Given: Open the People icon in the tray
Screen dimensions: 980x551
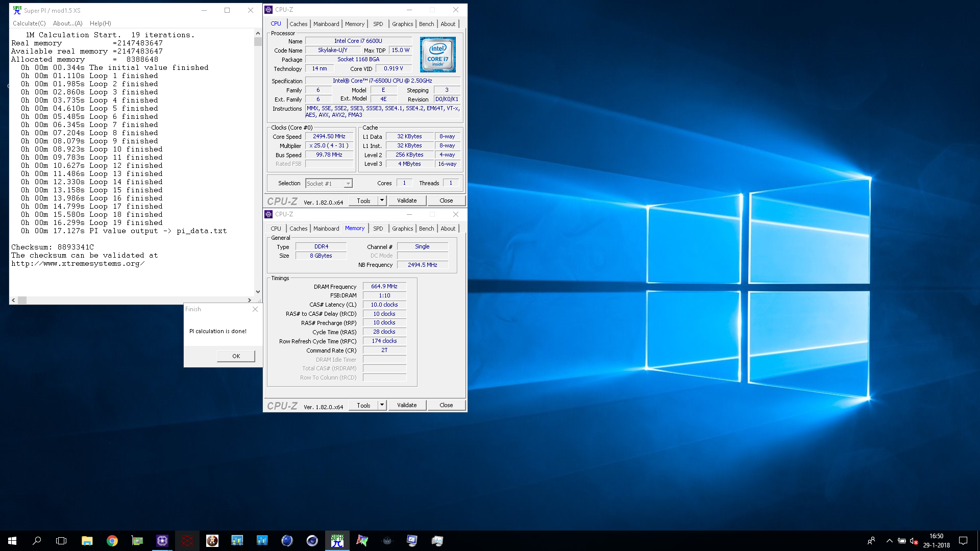Looking at the screenshot, I should pos(871,541).
